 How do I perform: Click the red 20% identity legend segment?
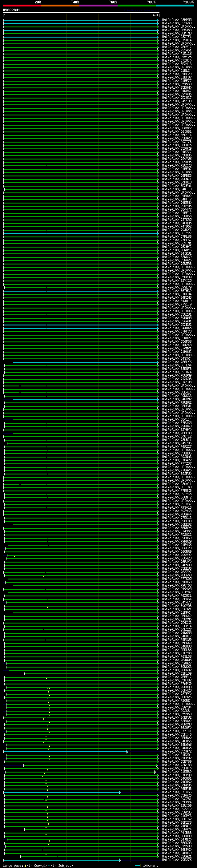tap(22, 6)
